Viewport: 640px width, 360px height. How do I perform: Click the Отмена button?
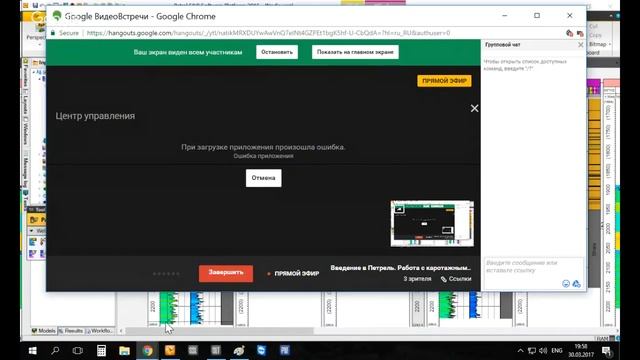263,178
